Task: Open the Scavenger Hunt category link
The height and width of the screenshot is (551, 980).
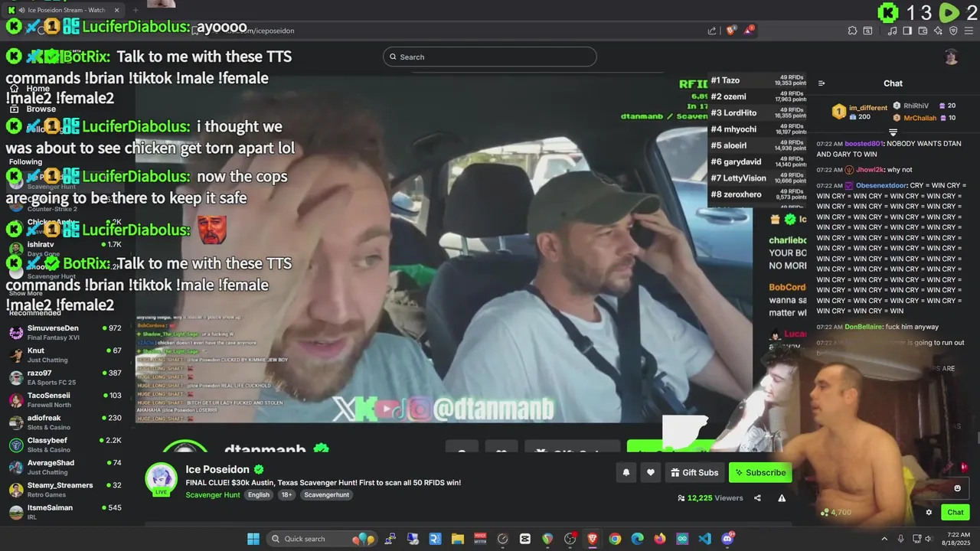Action: click(x=213, y=495)
